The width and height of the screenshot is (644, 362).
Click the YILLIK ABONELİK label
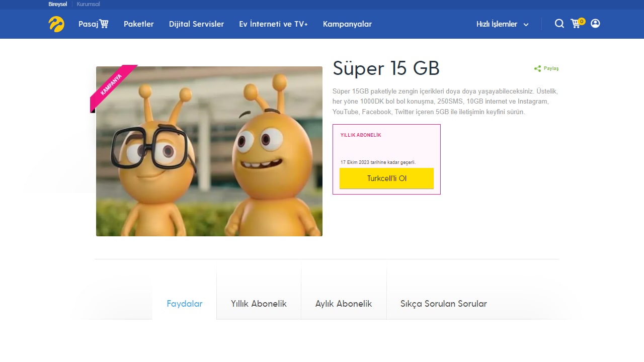[361, 135]
